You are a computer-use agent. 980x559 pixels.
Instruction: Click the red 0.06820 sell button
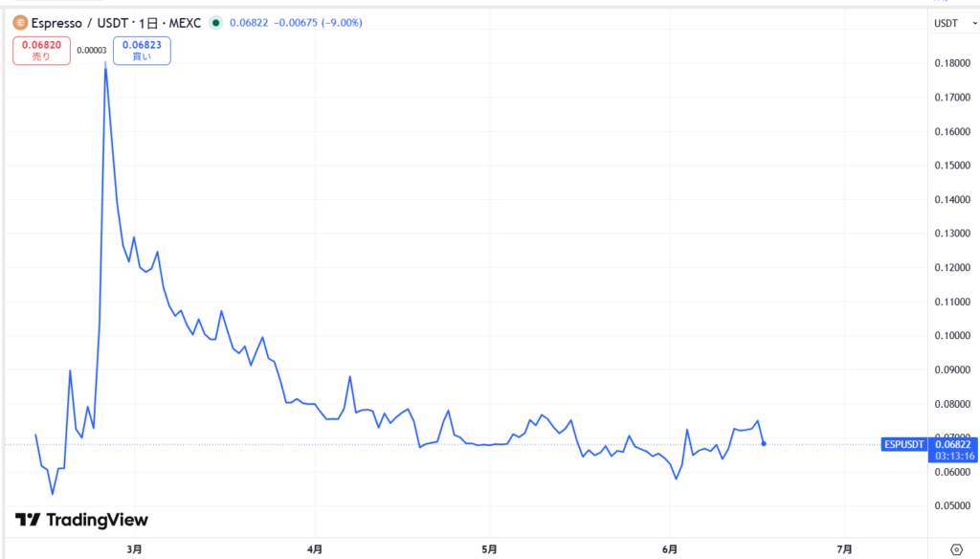tap(41, 51)
